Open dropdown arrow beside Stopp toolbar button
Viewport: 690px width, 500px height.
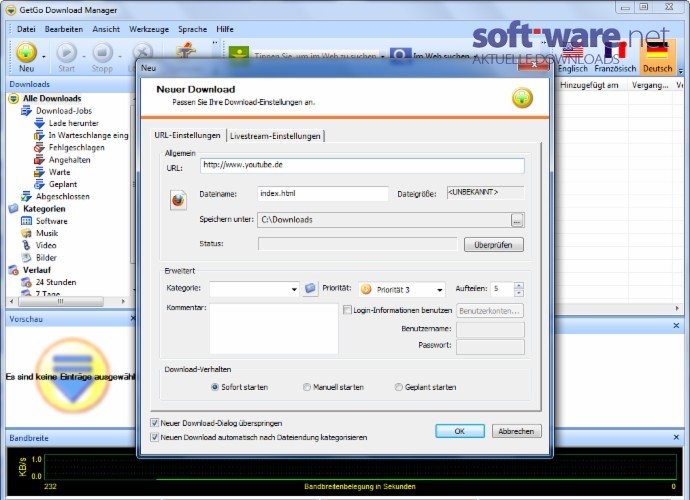pyautogui.click(x=120, y=57)
